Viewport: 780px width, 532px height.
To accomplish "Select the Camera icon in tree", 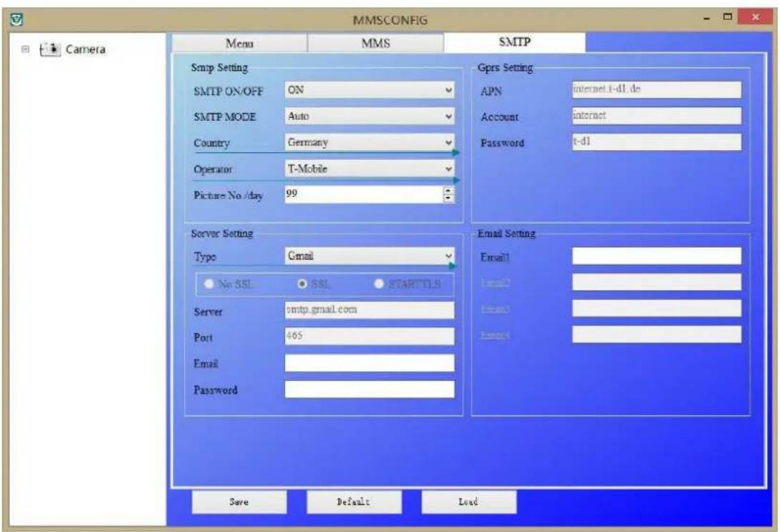I will (50, 50).
